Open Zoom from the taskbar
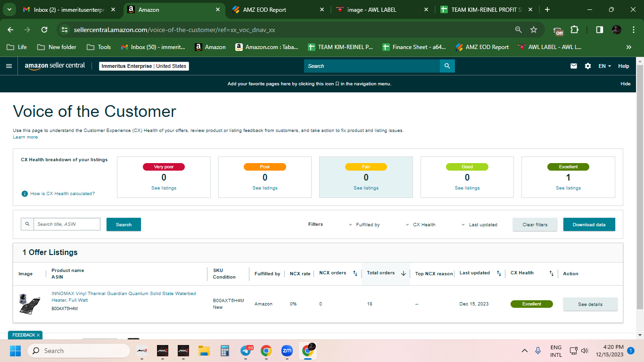The height and width of the screenshot is (362, 644). [287, 351]
